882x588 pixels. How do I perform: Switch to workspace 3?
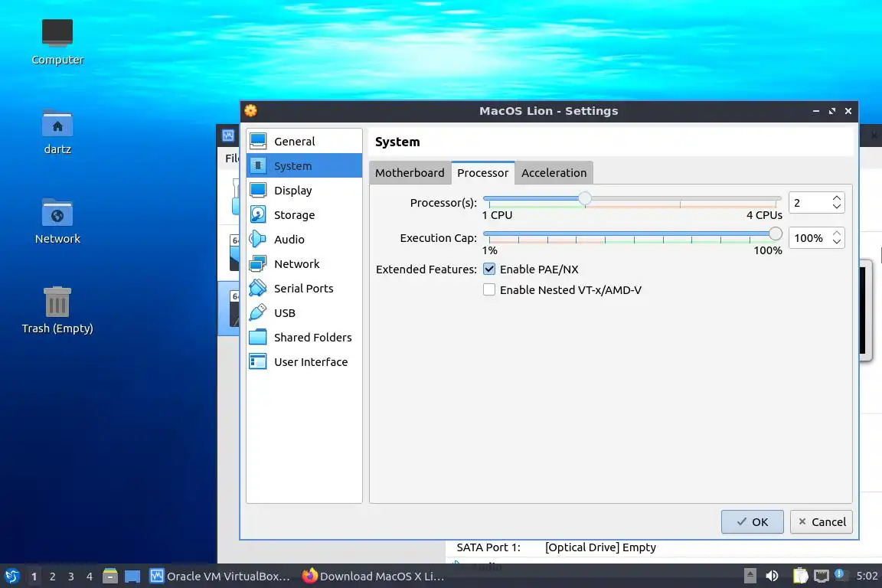71,577
